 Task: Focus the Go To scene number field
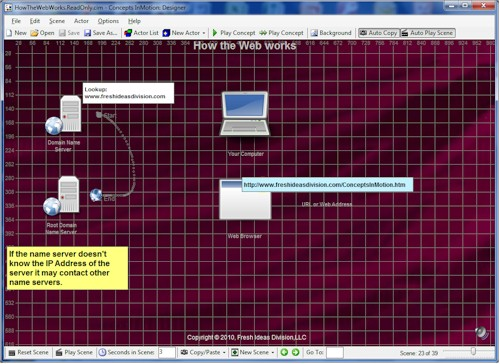(x=335, y=352)
